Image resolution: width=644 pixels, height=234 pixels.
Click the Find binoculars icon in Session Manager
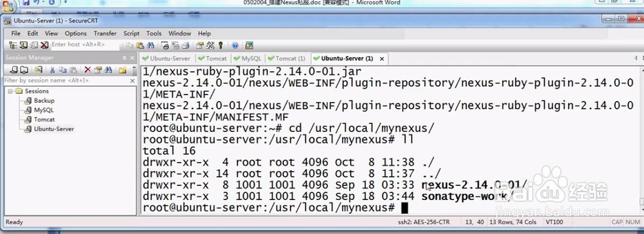(108, 69)
